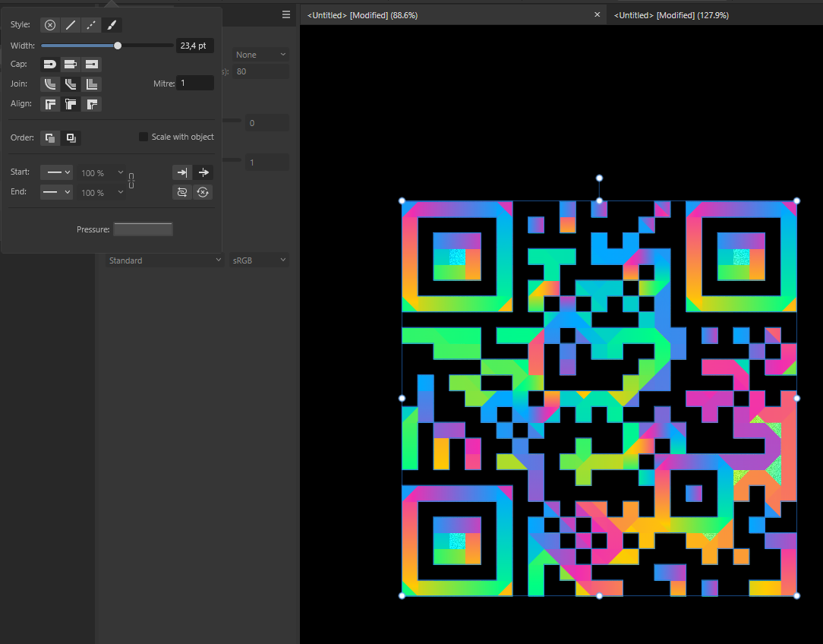Open the Start arrowhead style dropdown

pos(57,172)
